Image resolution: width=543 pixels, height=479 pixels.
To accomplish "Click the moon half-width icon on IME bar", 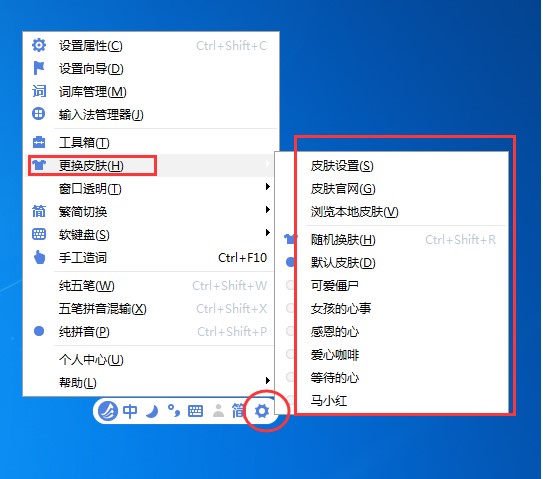I will [x=152, y=411].
